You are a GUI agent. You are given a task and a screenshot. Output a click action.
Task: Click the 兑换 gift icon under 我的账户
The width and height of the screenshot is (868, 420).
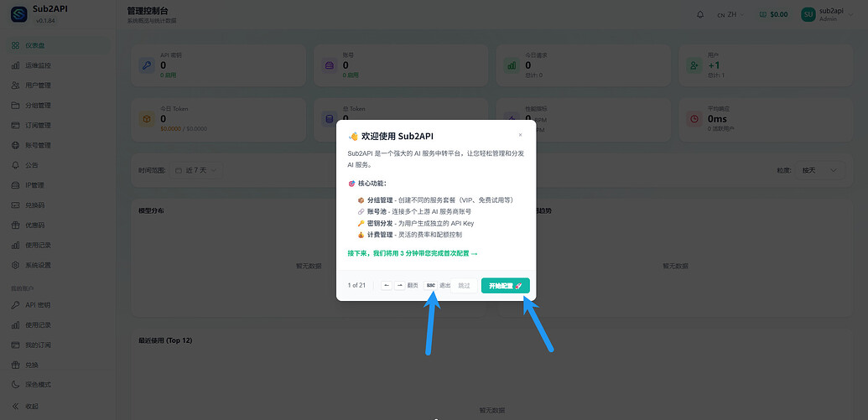click(15, 366)
